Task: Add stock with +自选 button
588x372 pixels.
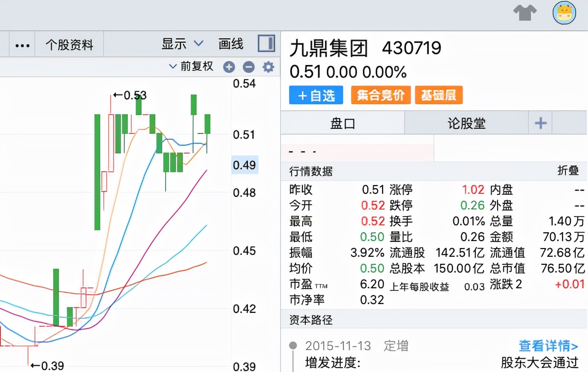Action: (316, 95)
